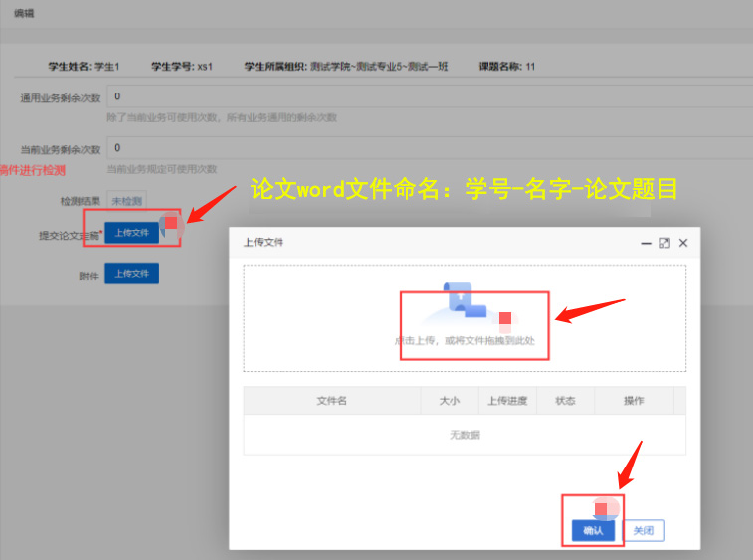753x560 pixels.
Task: Maximize the 上传文件 dialog
Action: [x=664, y=242]
